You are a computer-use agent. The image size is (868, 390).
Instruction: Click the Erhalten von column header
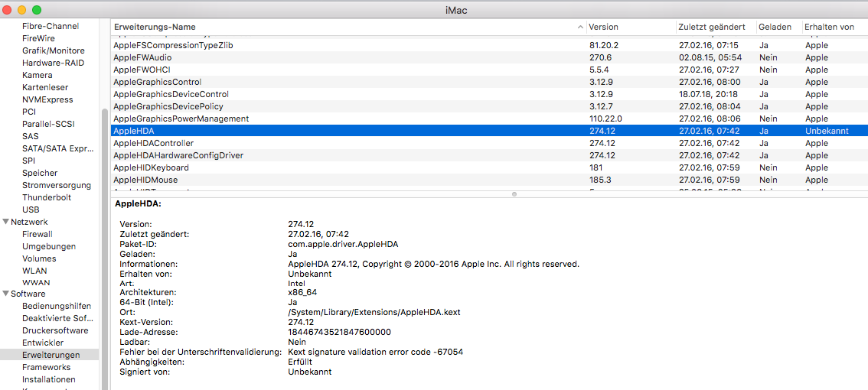(830, 27)
